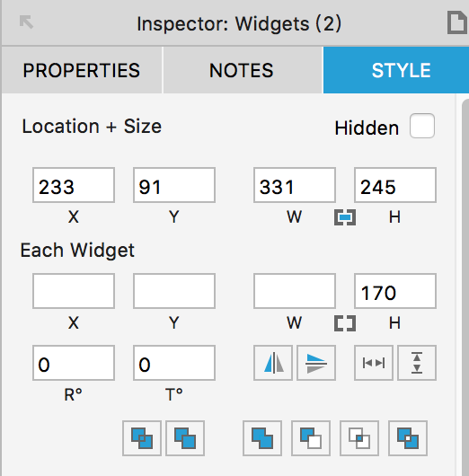Screen dimensions: 469x476
Task: Click the X location field showing 233
Action: coord(74,185)
